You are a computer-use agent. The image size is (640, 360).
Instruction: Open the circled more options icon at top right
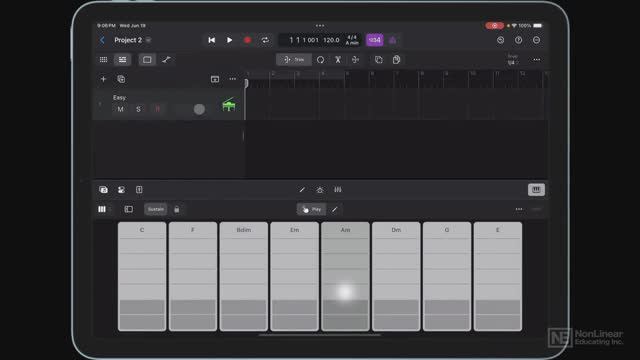(x=536, y=40)
